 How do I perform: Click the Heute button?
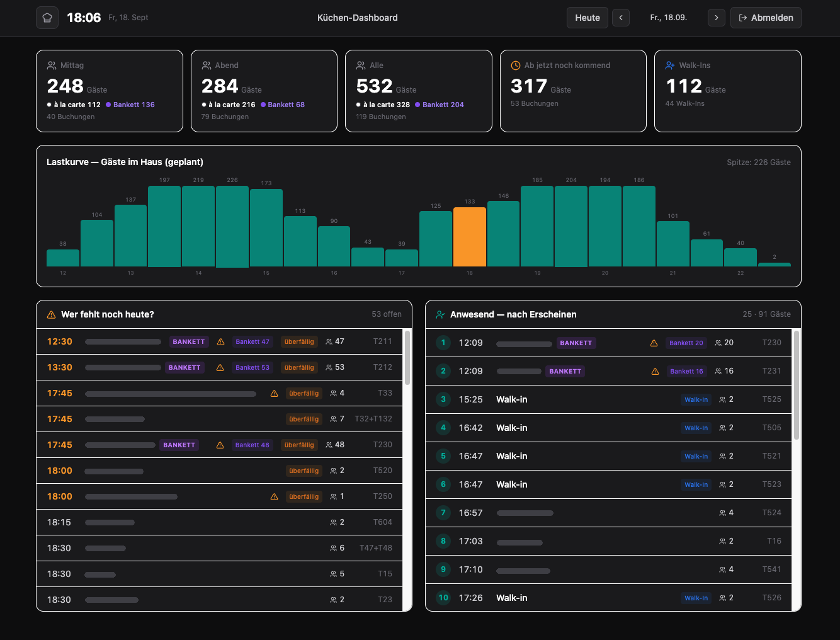tap(587, 18)
